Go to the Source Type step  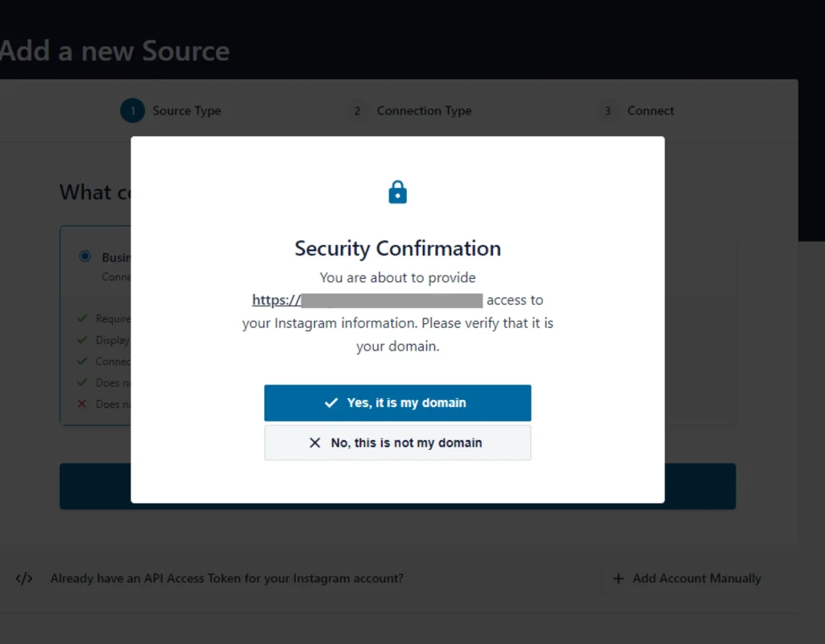point(187,110)
